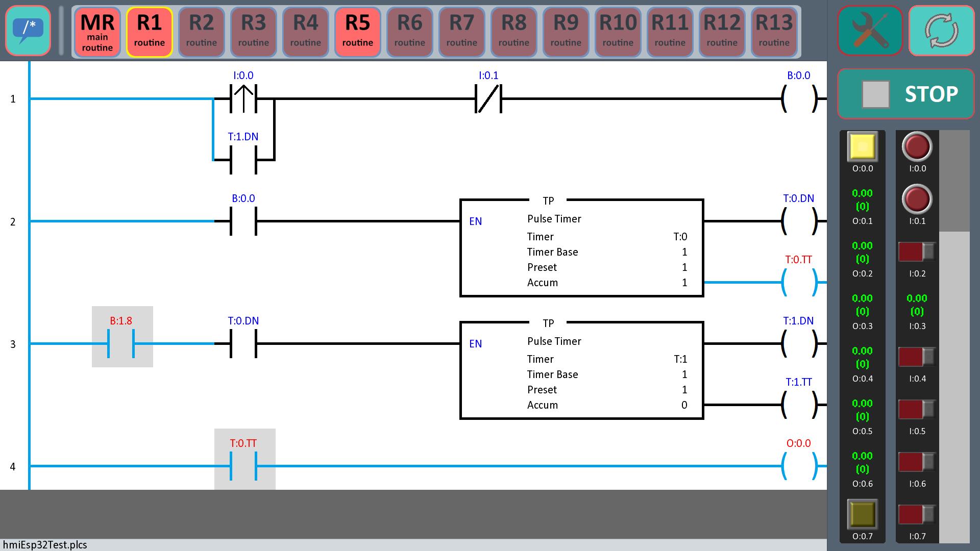Click the Preset value of timer T:0
The width and height of the screenshot is (980, 551).
pyautogui.click(x=684, y=267)
